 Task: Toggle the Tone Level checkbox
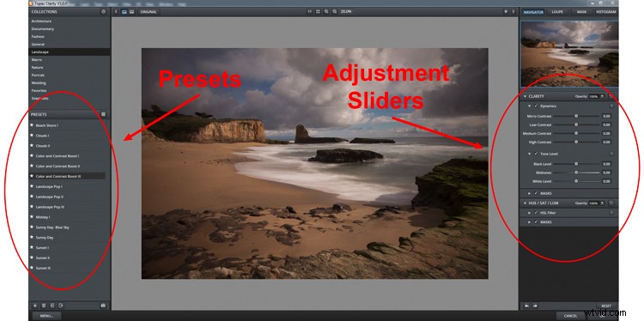tap(536, 154)
